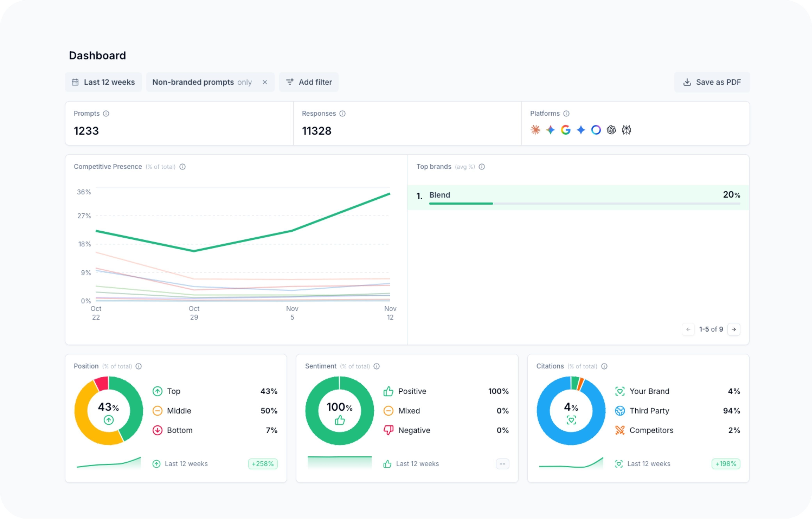The image size is (812, 519).
Task: Click the Google G platform icon
Action: point(565,130)
